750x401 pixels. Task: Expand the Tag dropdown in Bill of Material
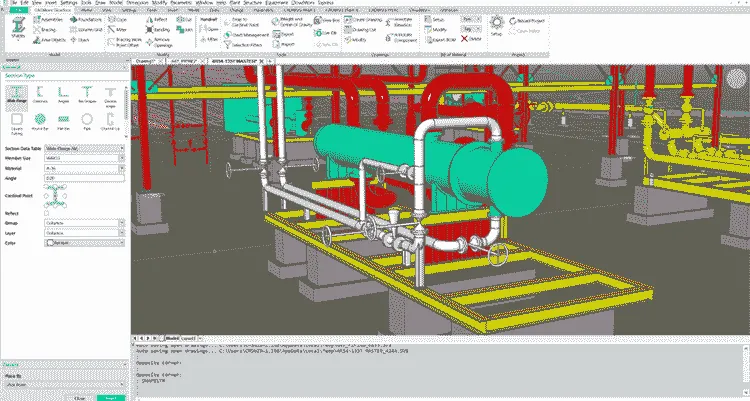pos(471,29)
